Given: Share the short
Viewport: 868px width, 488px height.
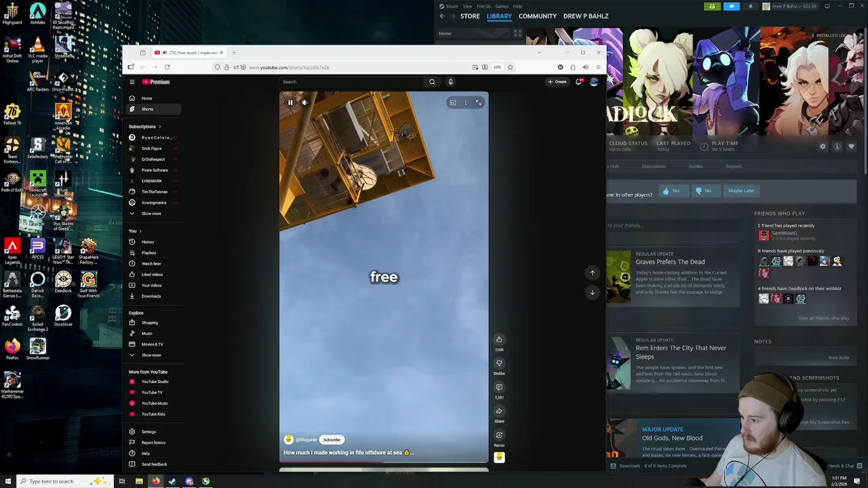Looking at the screenshot, I should [499, 411].
